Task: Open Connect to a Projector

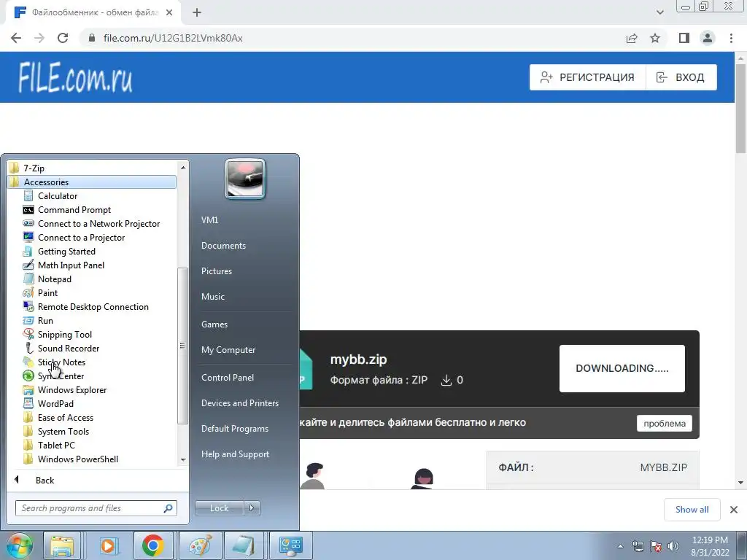Action: click(81, 237)
